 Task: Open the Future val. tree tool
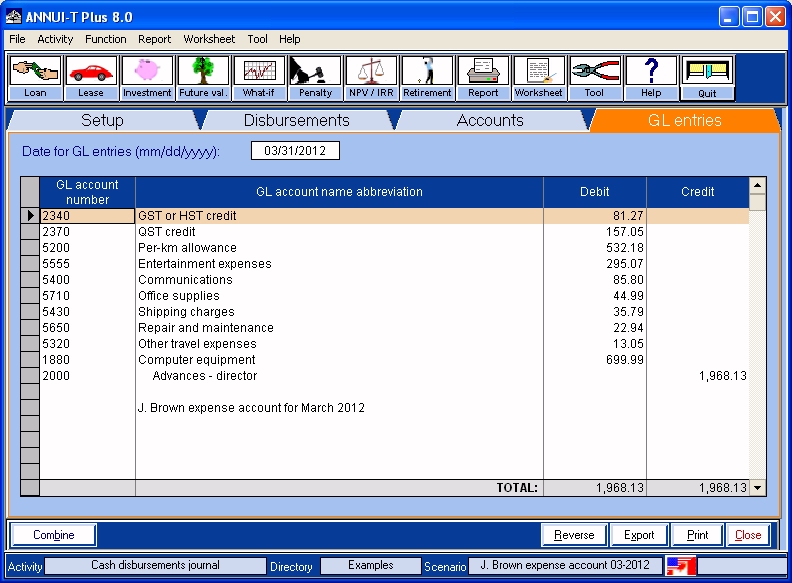203,78
